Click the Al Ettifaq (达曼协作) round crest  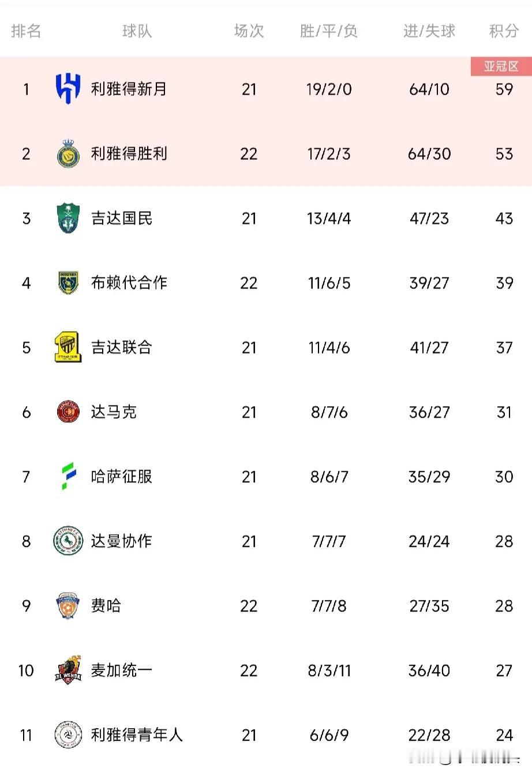pos(68,541)
